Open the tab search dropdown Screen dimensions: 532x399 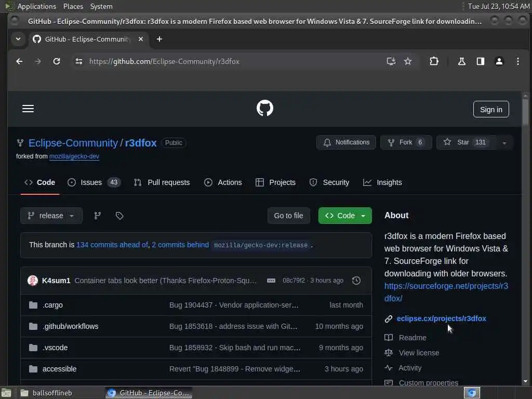[18, 39]
